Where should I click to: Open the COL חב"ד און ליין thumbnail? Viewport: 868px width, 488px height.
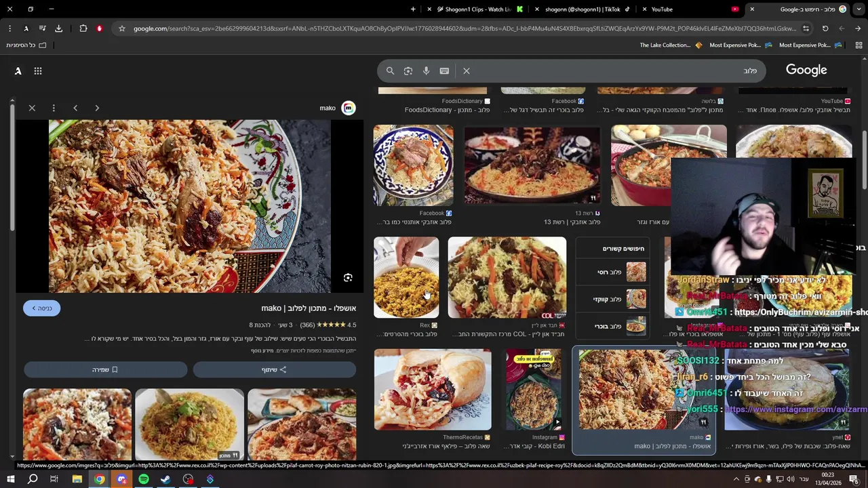[507, 277]
